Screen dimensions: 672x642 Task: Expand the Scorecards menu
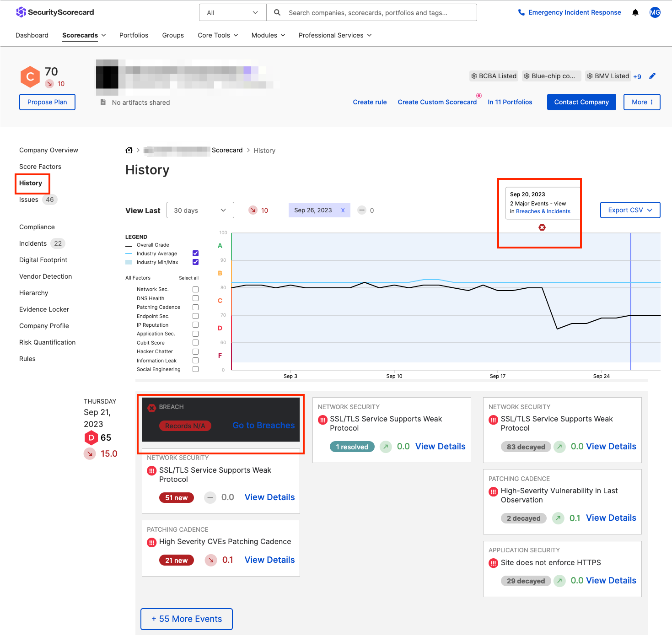tap(84, 35)
